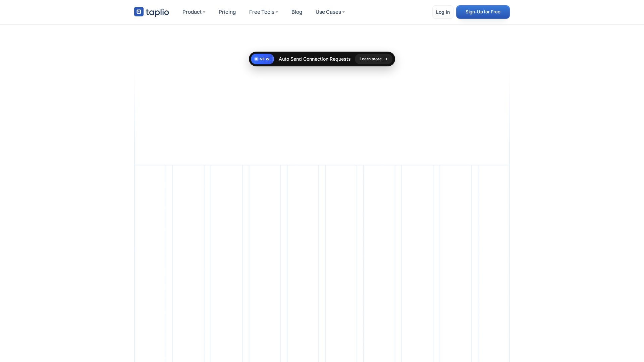Expand the caret next to Product
Viewport: 644px width, 362px height.
(204, 12)
